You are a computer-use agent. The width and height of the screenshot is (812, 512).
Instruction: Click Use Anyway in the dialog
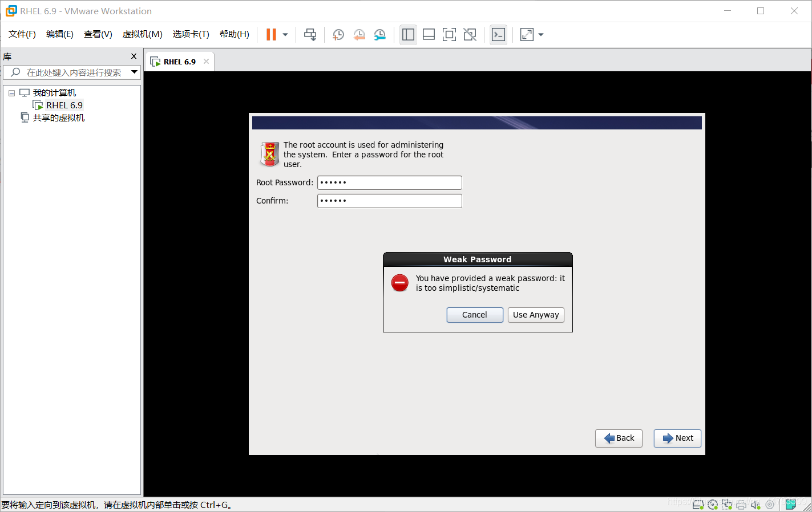click(x=536, y=315)
